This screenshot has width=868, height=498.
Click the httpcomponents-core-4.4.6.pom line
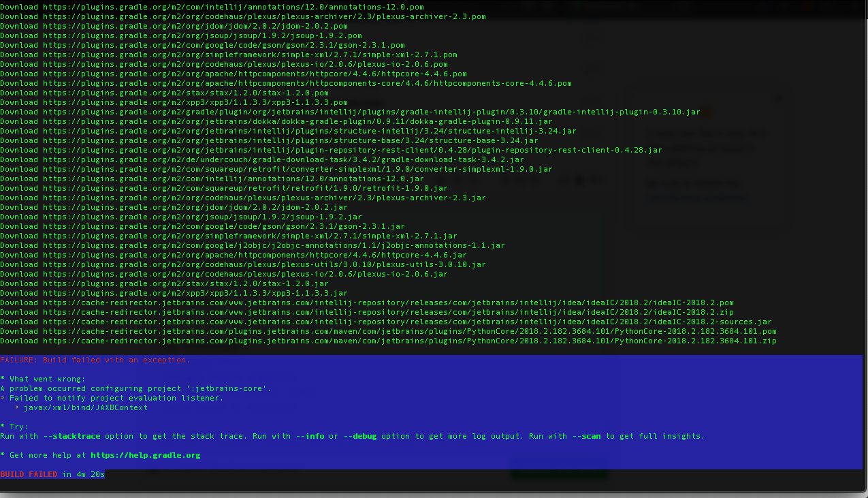click(286, 83)
